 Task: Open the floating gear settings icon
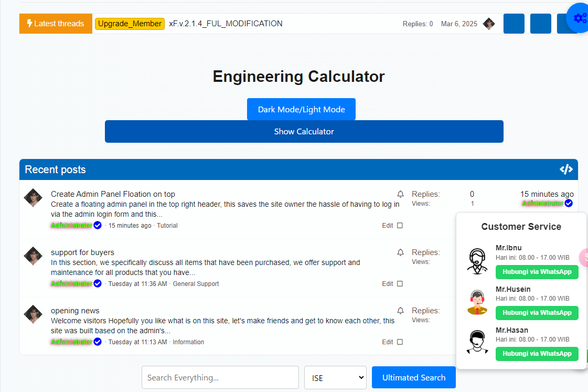click(x=580, y=18)
